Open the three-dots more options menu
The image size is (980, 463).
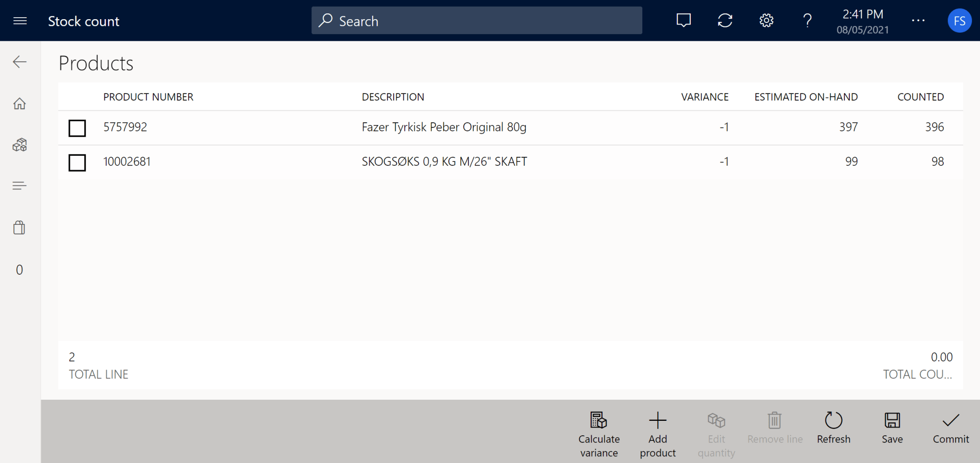click(918, 21)
